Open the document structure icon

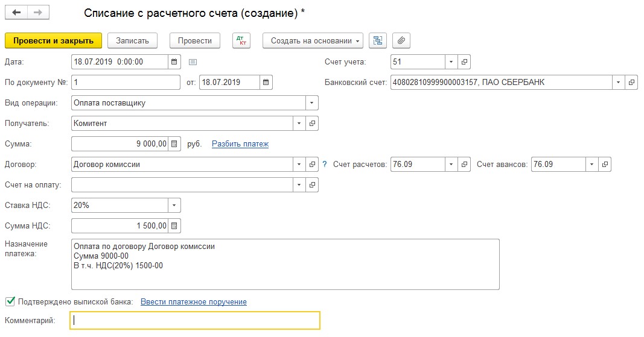pyautogui.click(x=378, y=41)
